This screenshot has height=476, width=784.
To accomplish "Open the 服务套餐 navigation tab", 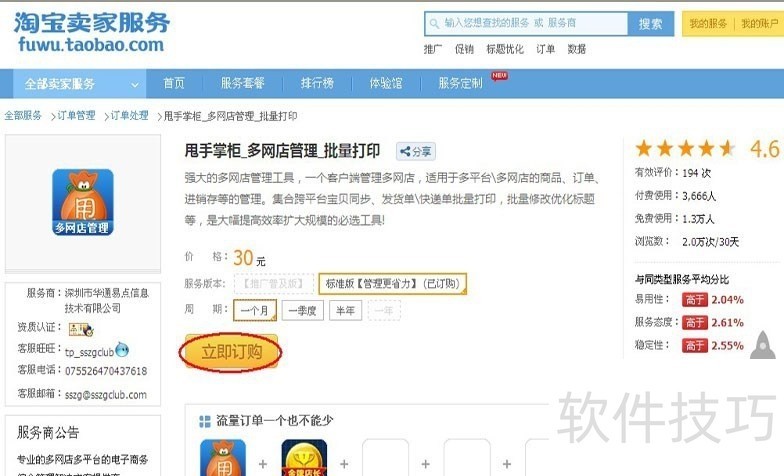I will pos(242,83).
